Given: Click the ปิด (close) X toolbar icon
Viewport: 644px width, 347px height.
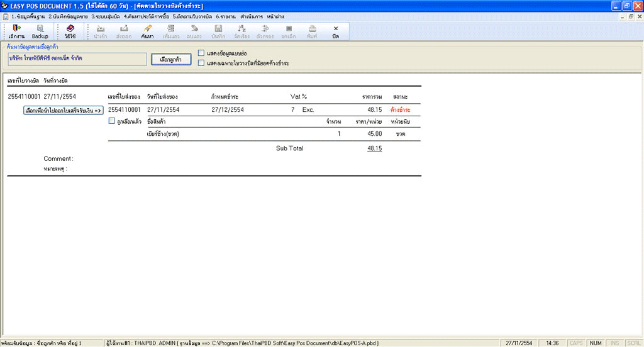Looking at the screenshot, I should (x=336, y=31).
